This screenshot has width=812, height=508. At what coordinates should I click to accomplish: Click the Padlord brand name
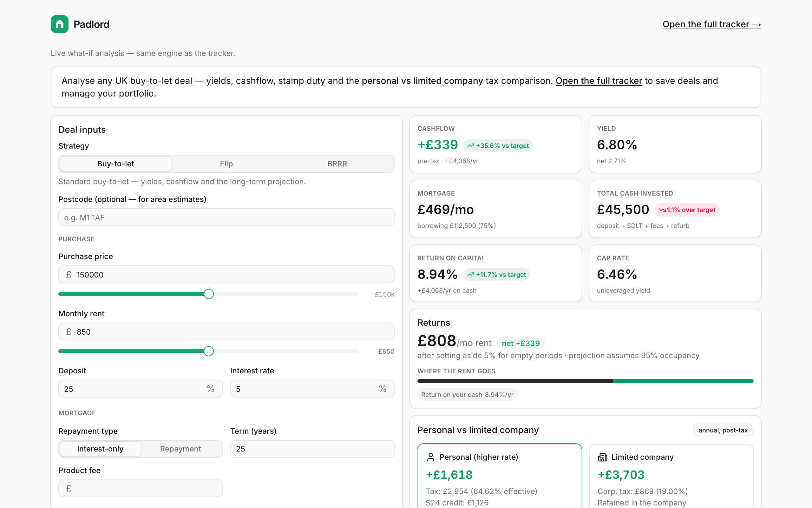(x=91, y=24)
